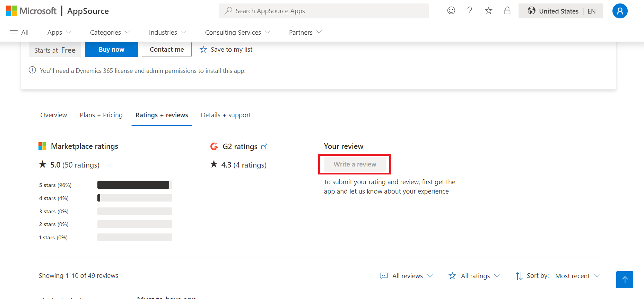Open the Sort by Most recent dropdown

[577, 276]
